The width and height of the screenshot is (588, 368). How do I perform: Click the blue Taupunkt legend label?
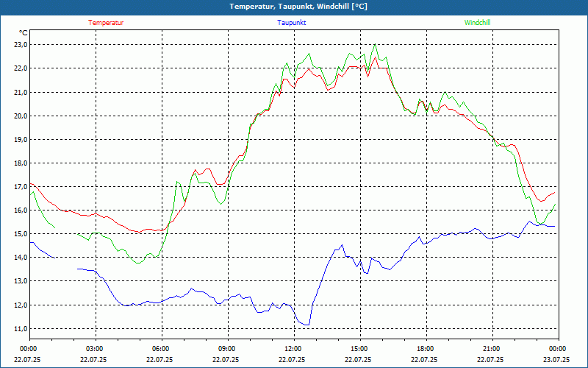coord(291,23)
